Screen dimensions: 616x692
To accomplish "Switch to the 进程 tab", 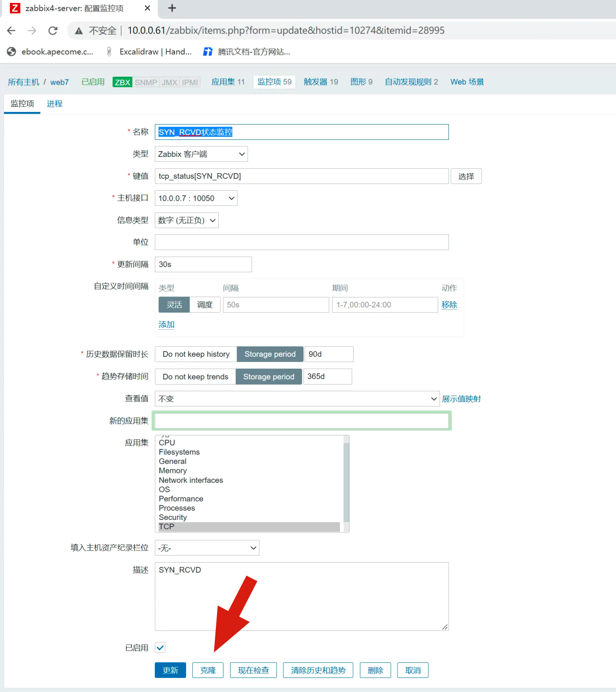I will (x=55, y=104).
